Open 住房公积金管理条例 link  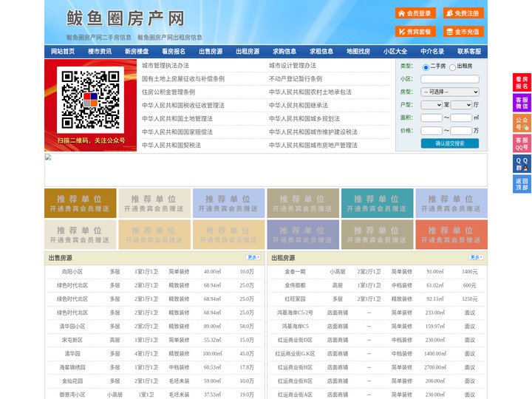168,92
